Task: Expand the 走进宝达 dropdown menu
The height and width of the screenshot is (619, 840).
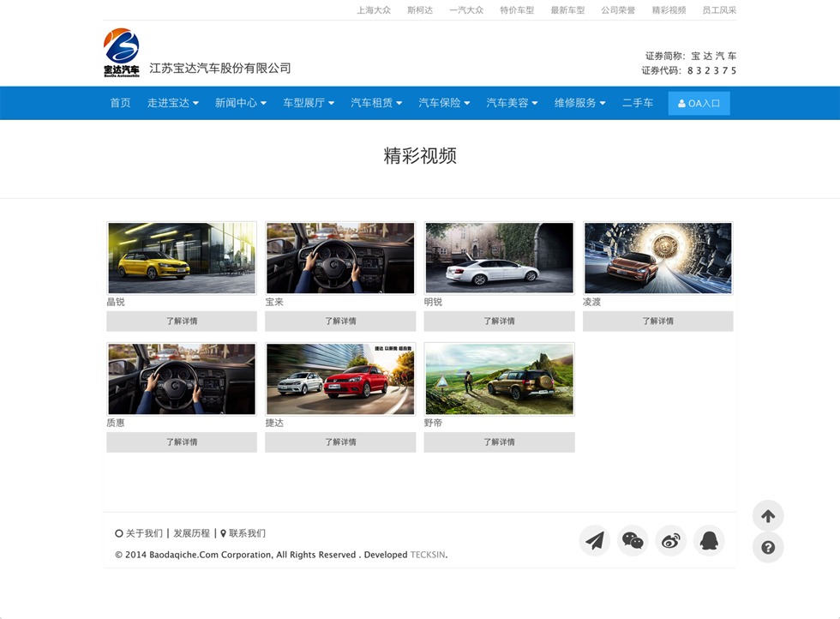Action: pyautogui.click(x=173, y=103)
